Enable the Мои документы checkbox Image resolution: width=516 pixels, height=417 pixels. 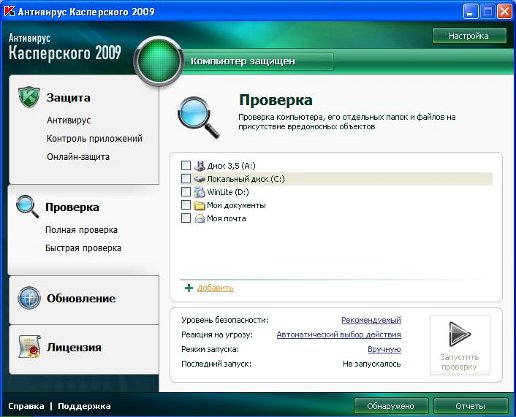click(x=186, y=205)
